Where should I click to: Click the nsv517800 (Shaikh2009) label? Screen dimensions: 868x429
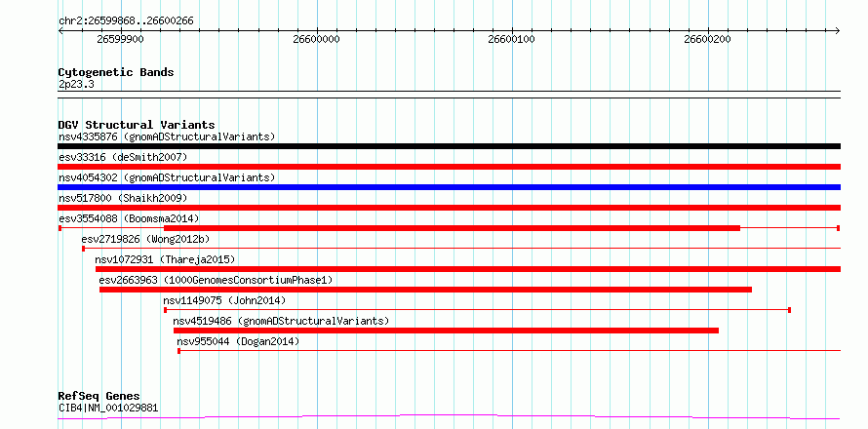click(x=123, y=198)
